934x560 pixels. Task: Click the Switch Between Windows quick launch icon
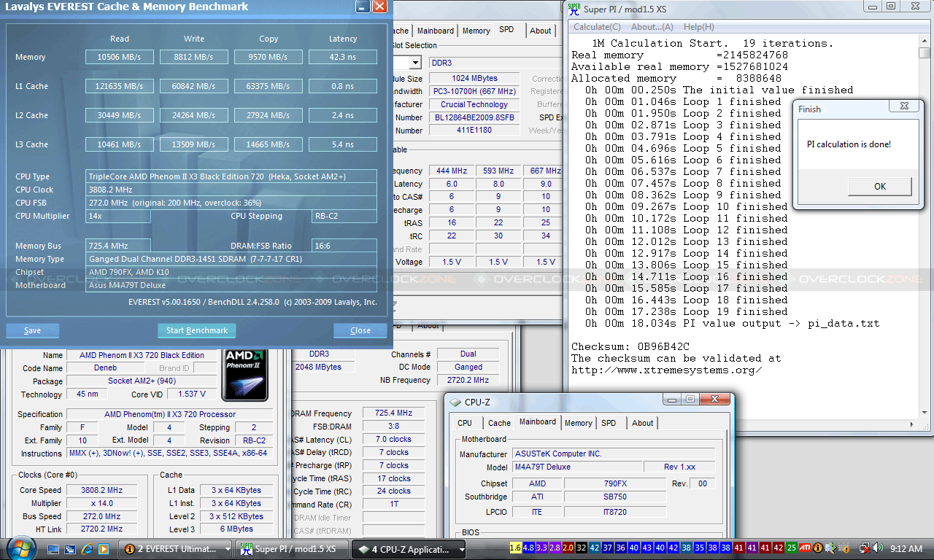71,548
